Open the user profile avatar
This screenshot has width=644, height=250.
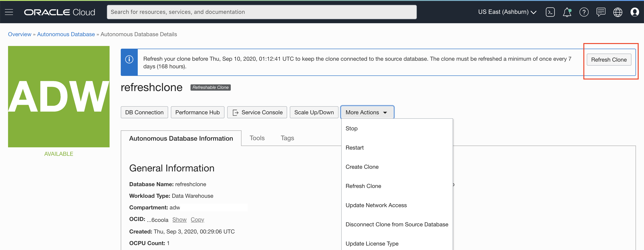point(635,12)
